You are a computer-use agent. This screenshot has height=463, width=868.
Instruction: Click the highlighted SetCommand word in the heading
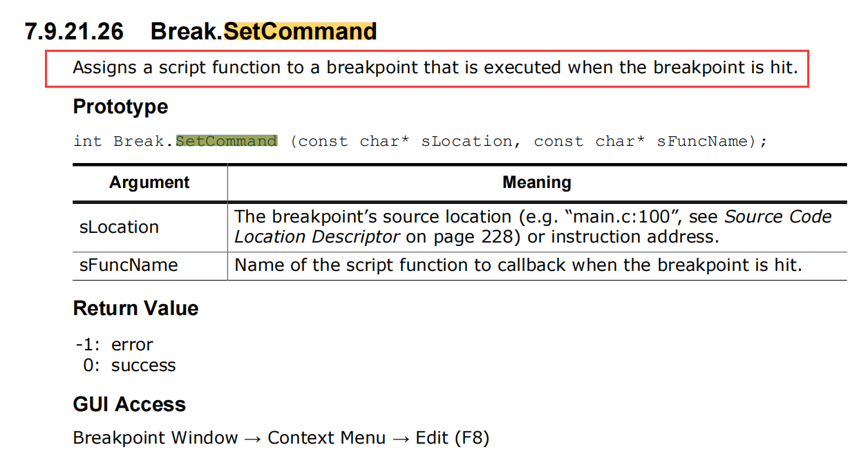(300, 32)
